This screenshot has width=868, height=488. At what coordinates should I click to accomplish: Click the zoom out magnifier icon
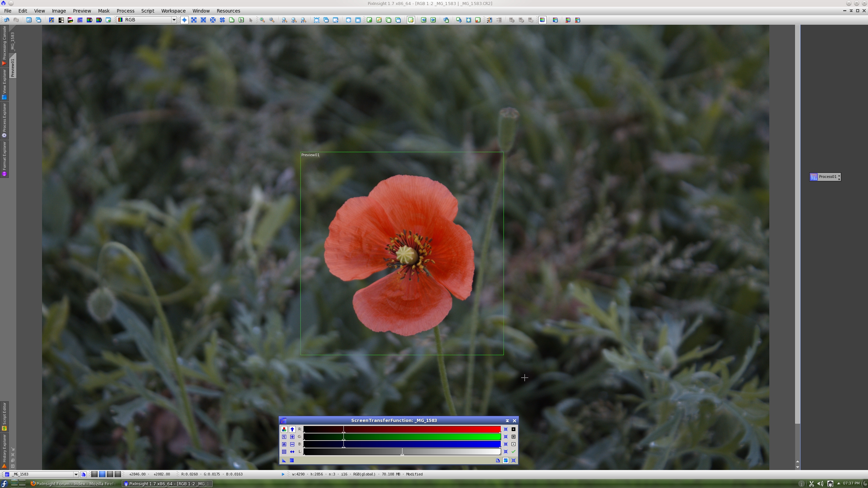tap(272, 20)
